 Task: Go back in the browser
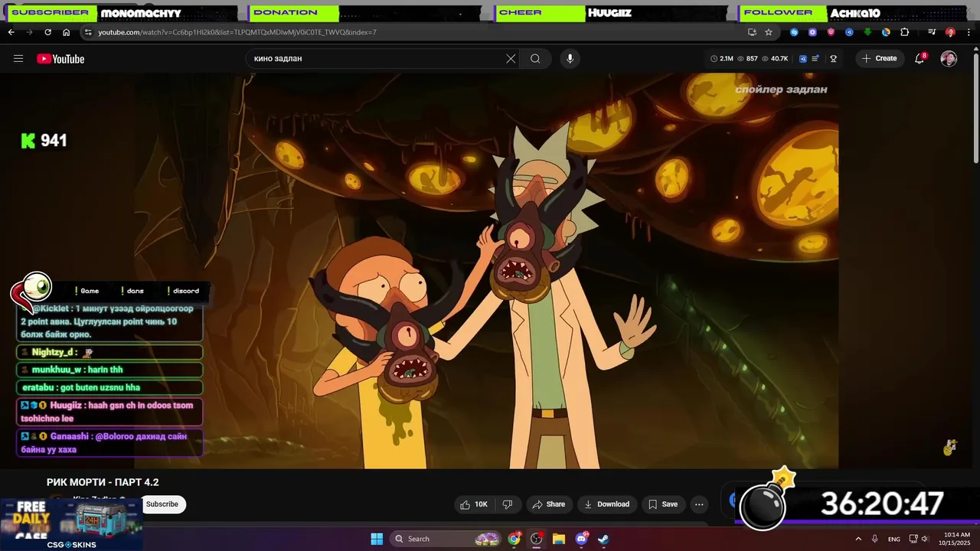(x=11, y=32)
